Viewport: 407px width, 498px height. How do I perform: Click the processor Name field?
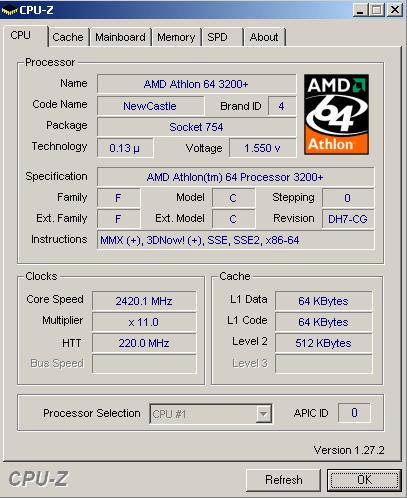[196, 84]
